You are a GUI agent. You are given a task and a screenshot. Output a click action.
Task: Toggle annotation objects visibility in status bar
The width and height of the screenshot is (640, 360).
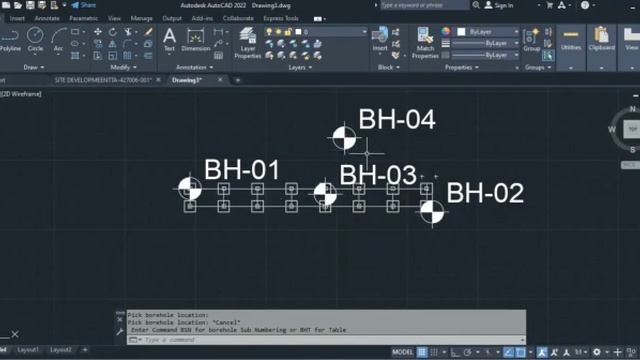click(x=542, y=352)
